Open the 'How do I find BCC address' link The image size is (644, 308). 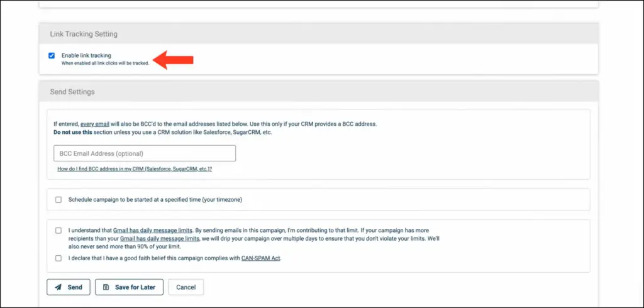click(135, 169)
